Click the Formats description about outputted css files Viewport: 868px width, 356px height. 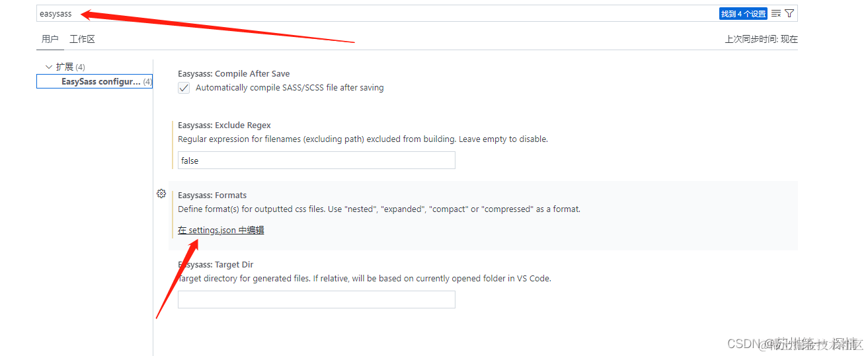pos(379,209)
